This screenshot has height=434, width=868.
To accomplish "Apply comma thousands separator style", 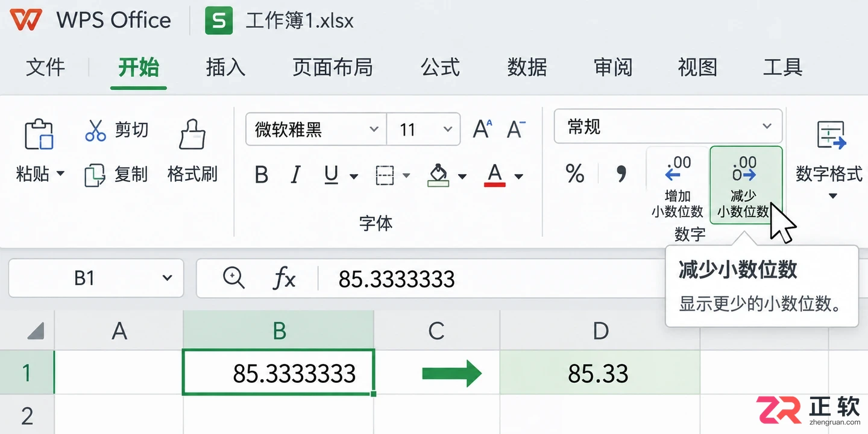I will coord(621,175).
